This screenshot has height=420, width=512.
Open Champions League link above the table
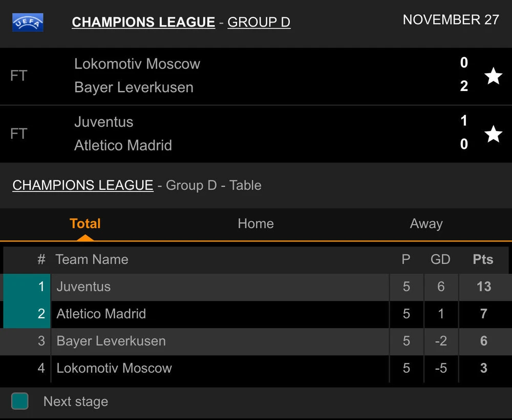pyautogui.click(x=82, y=185)
